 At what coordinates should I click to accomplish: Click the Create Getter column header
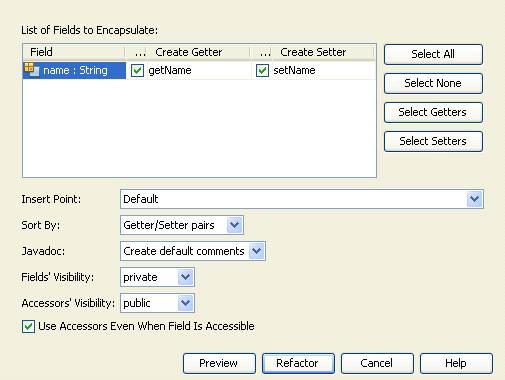(x=189, y=52)
